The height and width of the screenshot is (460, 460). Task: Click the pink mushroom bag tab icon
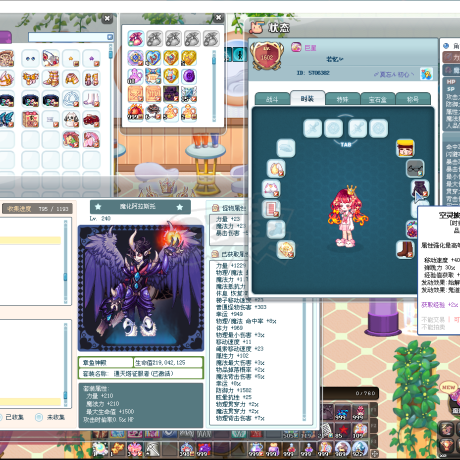136,38
